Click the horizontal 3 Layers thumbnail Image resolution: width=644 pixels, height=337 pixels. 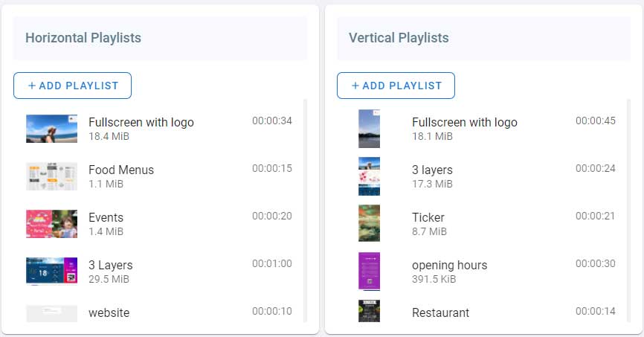(x=51, y=272)
